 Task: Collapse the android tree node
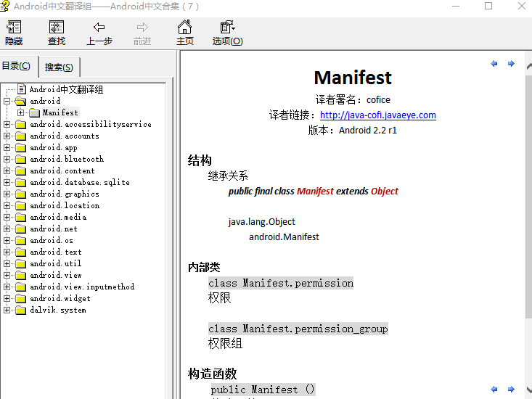coord(7,102)
